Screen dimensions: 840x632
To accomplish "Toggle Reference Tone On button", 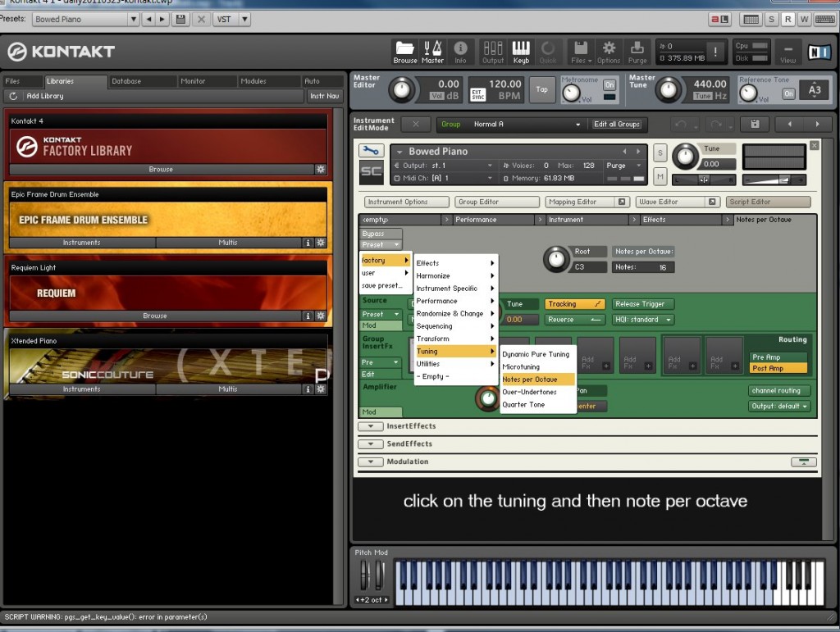I will [x=788, y=93].
